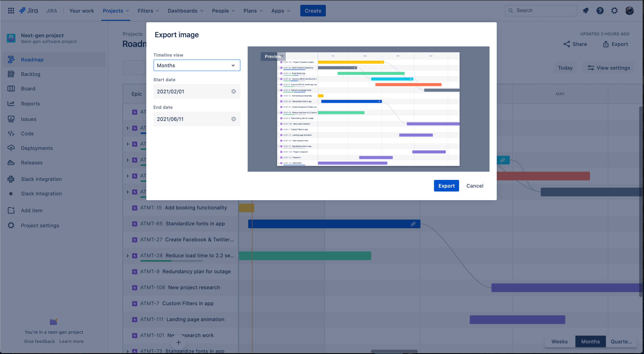Click the Jira logo
Screen dimensions: 644x354
(x=28, y=10)
